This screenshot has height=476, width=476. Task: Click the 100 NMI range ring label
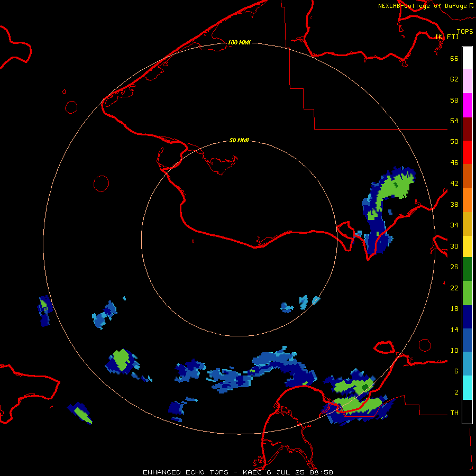pos(239,42)
